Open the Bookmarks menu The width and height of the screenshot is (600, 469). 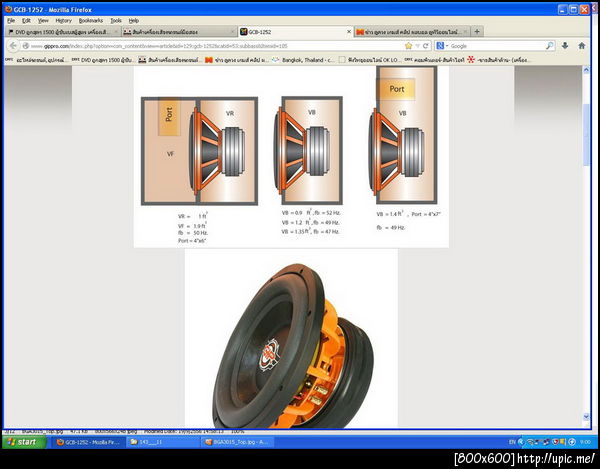pyautogui.click(x=91, y=21)
